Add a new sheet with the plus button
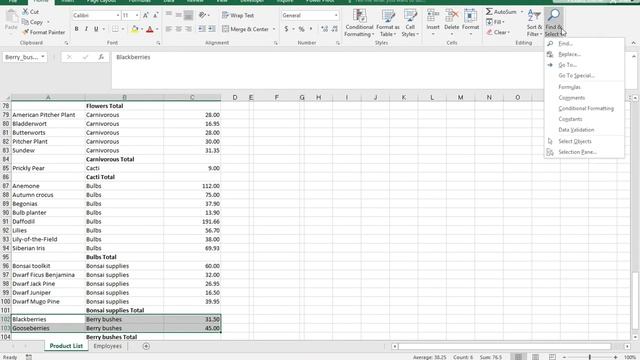The height and width of the screenshot is (360, 640). pos(146,346)
